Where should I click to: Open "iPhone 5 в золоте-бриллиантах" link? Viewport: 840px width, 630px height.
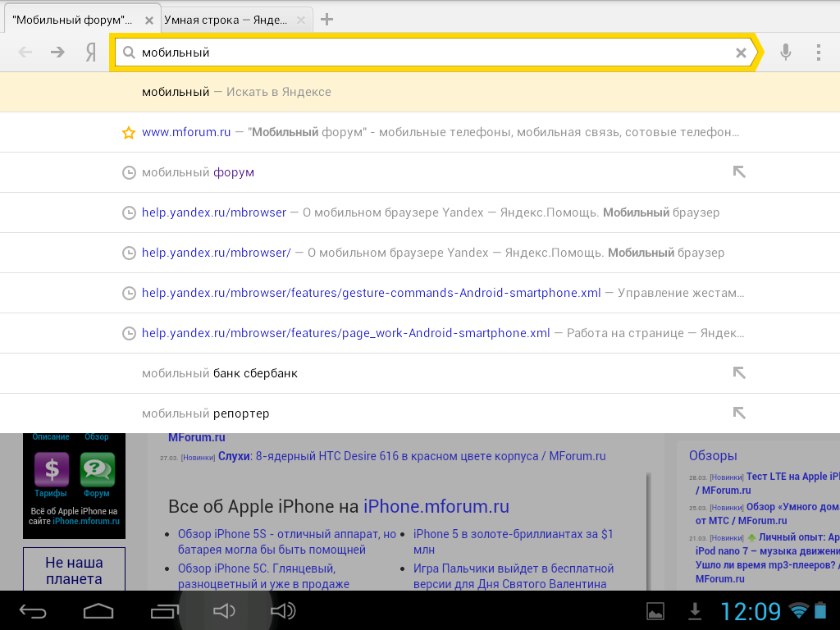tap(513, 541)
